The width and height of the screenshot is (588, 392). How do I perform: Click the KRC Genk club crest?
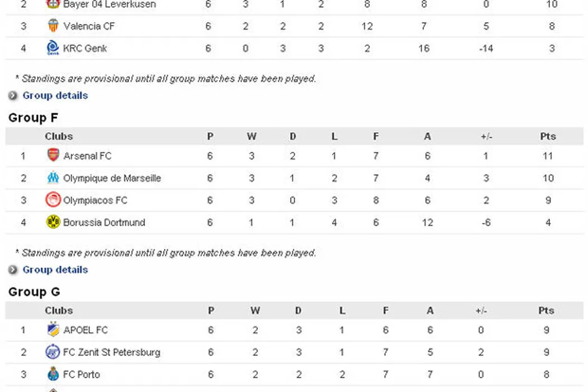(53, 48)
